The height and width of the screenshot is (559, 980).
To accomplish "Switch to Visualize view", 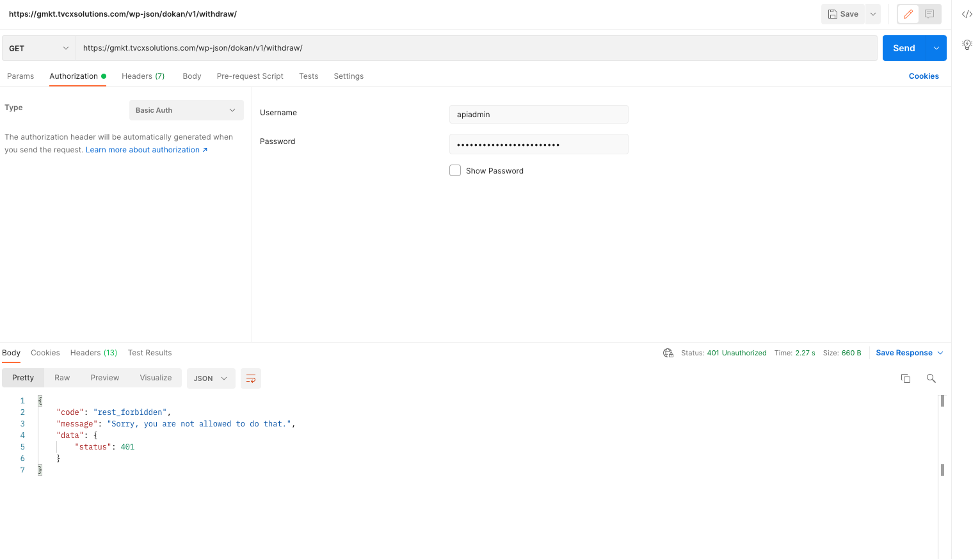I will click(156, 378).
